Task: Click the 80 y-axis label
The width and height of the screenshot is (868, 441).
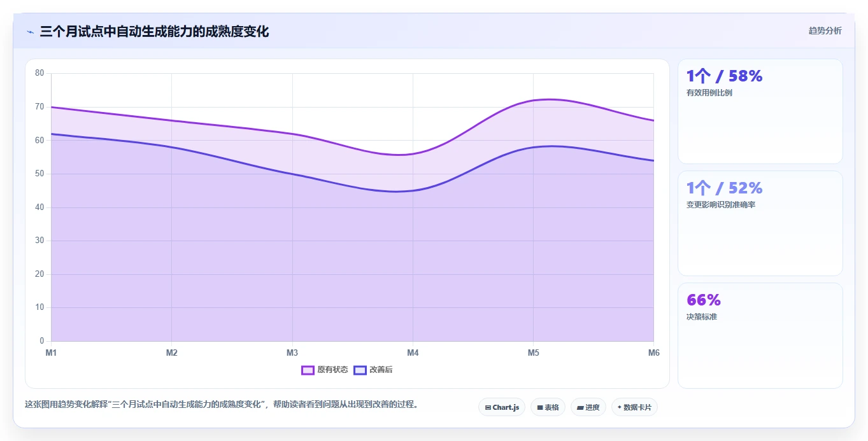Action: (x=39, y=73)
